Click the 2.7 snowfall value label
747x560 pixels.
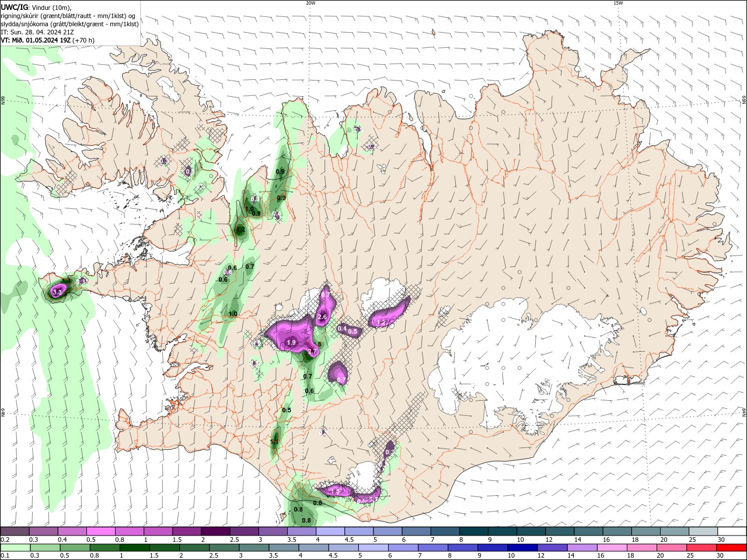pyautogui.click(x=312, y=352)
